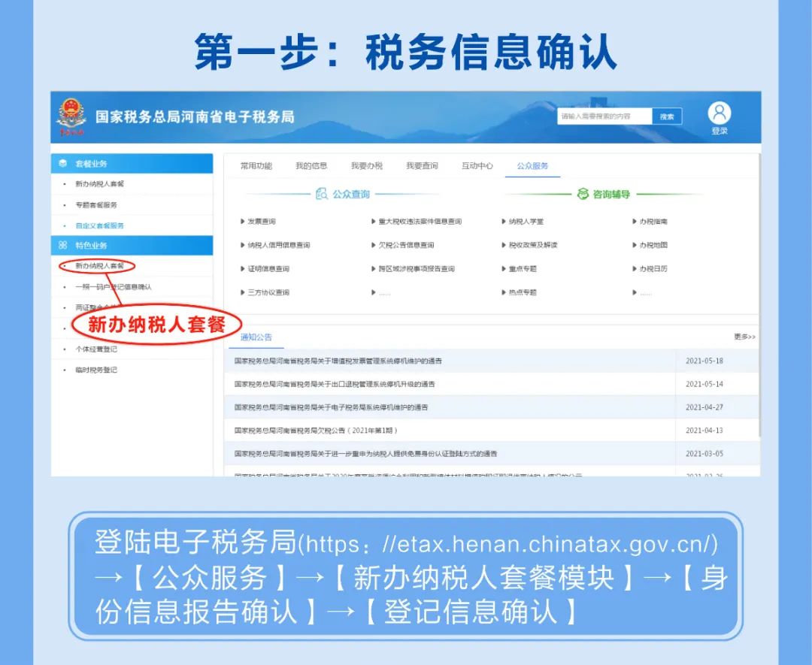
Task: Click the 欠税公告信息查询 link
Action: [406, 245]
